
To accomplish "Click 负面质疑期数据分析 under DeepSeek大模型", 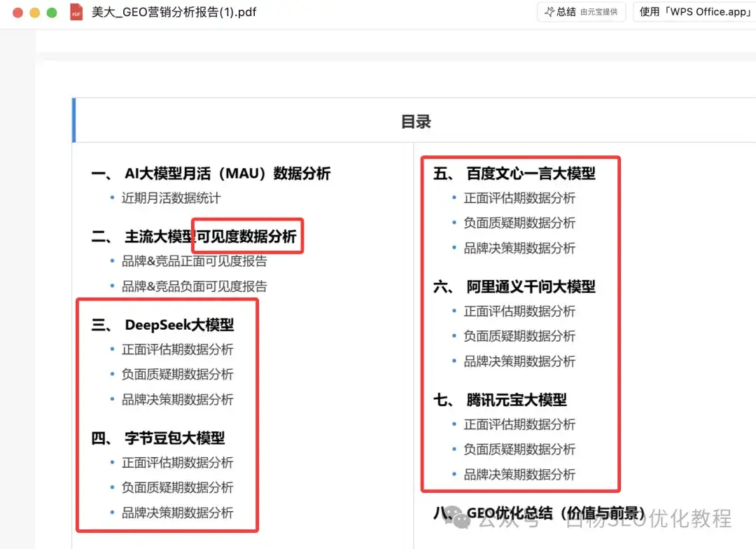I will (177, 375).
